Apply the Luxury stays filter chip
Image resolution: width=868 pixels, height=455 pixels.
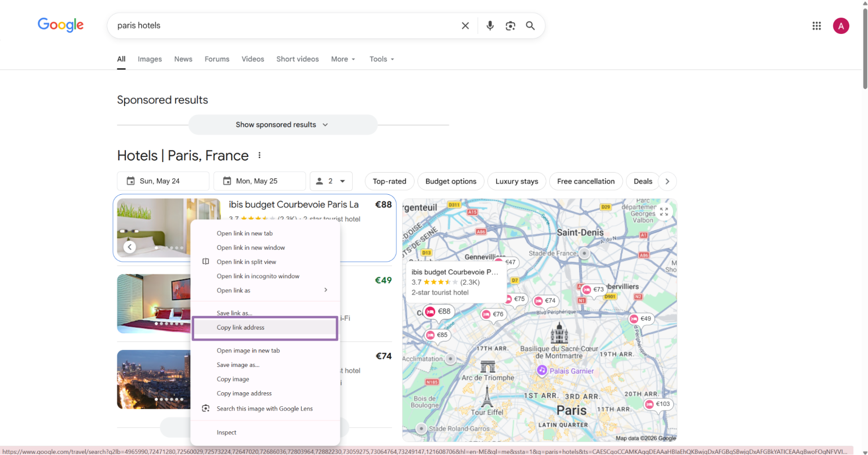(x=517, y=181)
